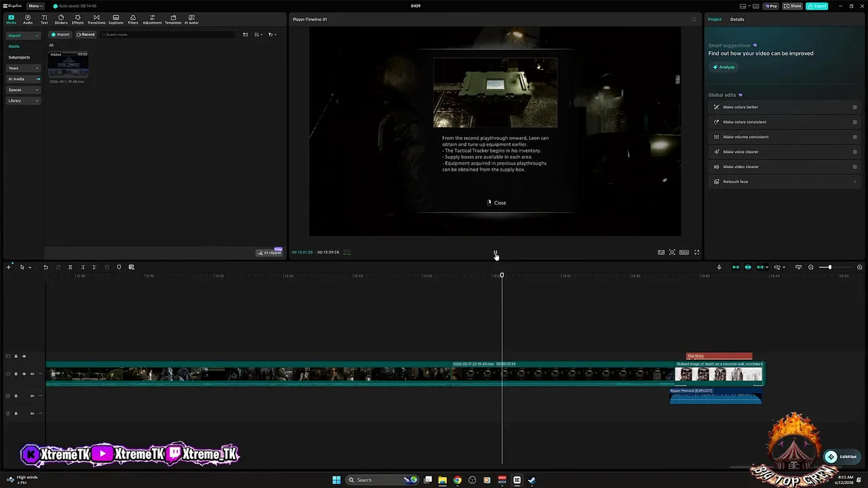The width and height of the screenshot is (868, 488).
Task: Collapse the Import section
Action: pyautogui.click(x=24, y=35)
